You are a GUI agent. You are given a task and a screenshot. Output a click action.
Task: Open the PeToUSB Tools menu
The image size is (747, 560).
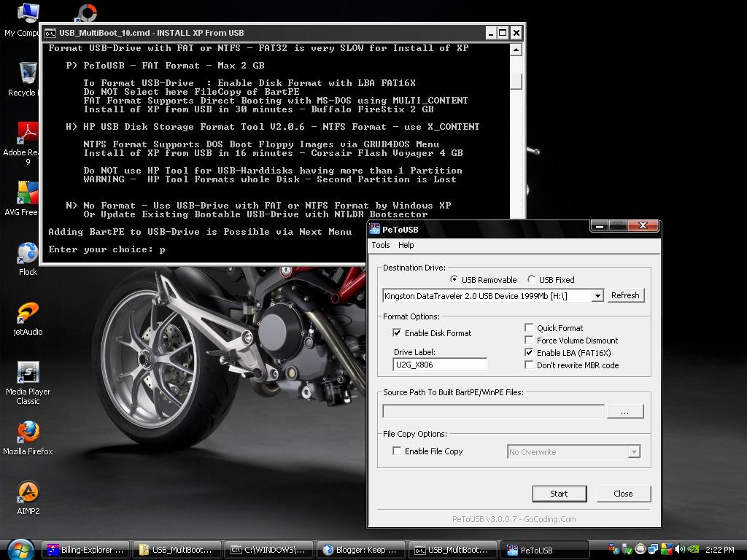point(381,245)
